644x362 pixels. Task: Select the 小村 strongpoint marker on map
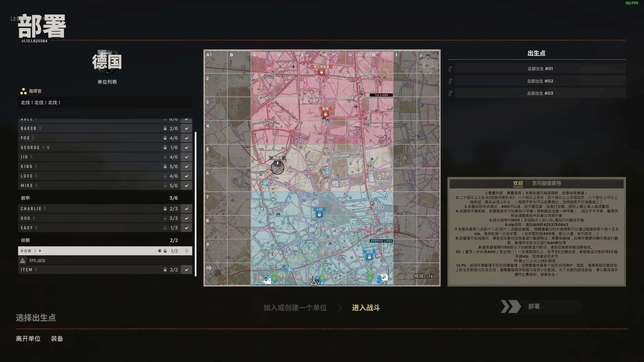point(319,214)
